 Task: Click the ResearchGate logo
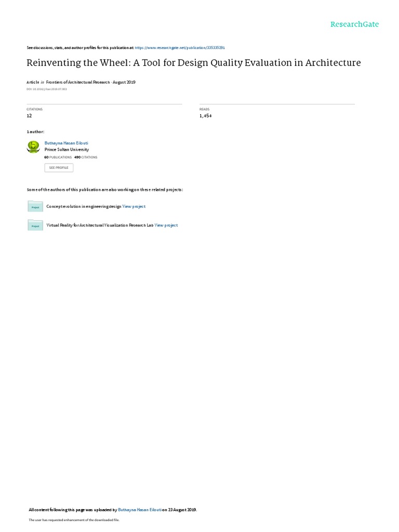(354, 24)
